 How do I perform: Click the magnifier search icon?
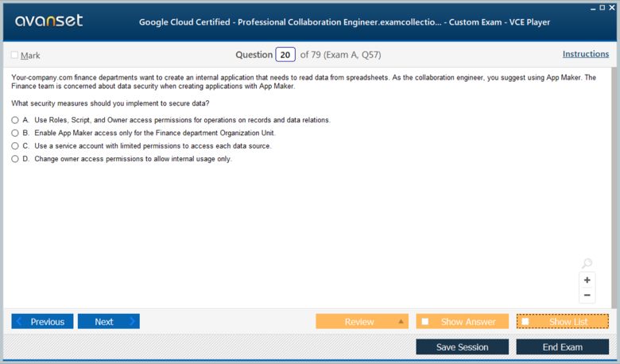click(x=587, y=263)
